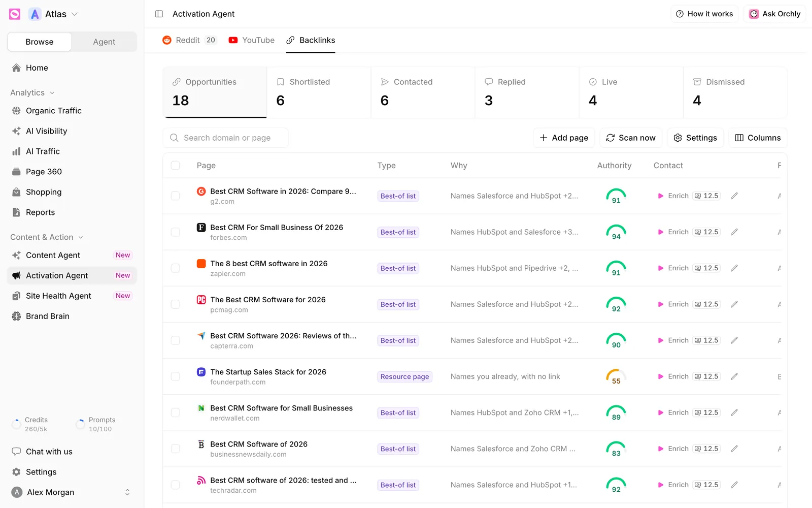
Task: Click Scan now button
Action: click(x=631, y=138)
